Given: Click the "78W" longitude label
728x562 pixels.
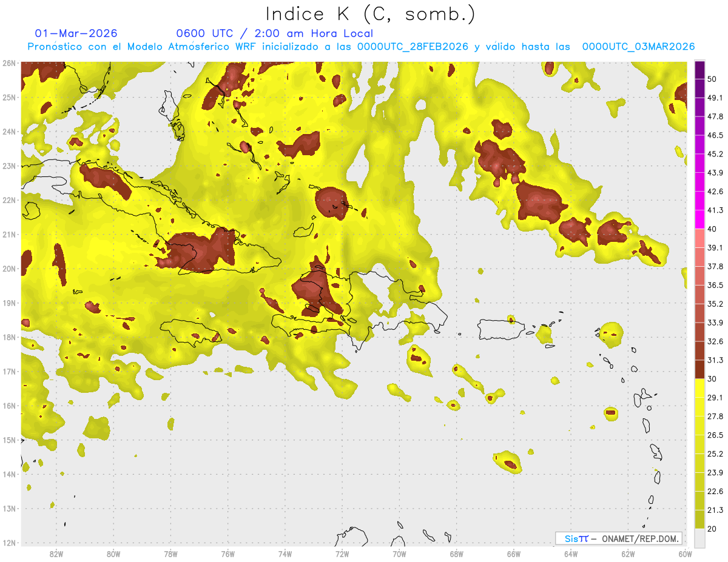Looking at the screenshot, I should pos(170,554).
